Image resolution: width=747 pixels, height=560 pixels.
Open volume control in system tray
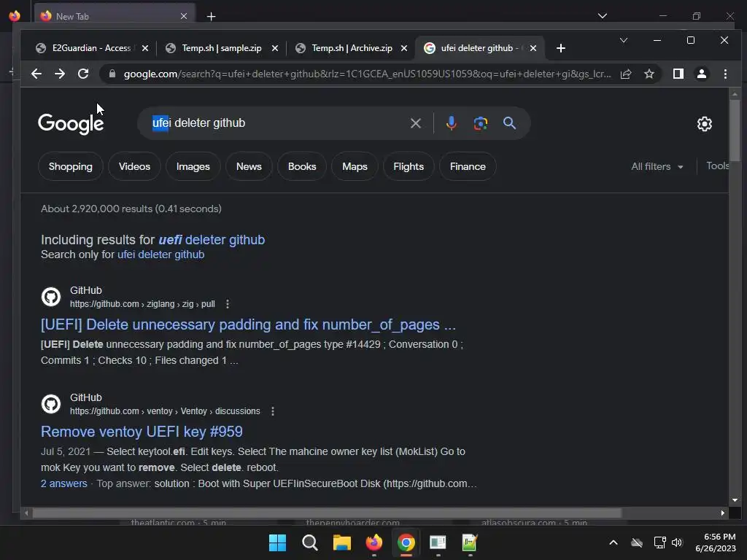677,542
